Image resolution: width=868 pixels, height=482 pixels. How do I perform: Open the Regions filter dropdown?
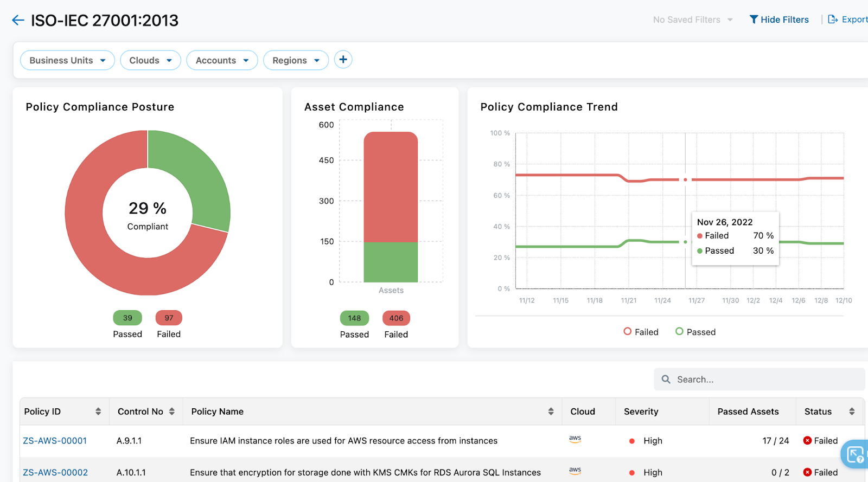point(296,60)
